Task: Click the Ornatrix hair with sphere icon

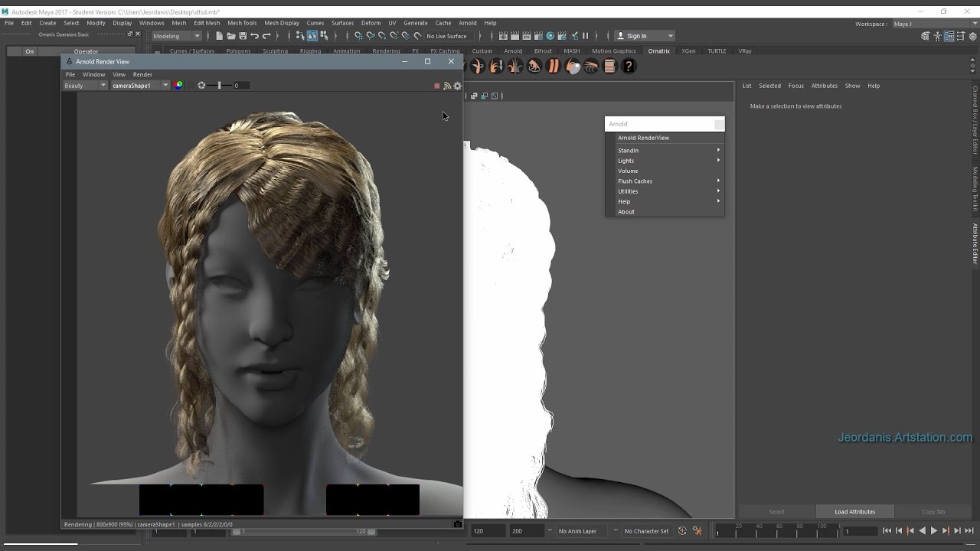Action: [x=573, y=67]
